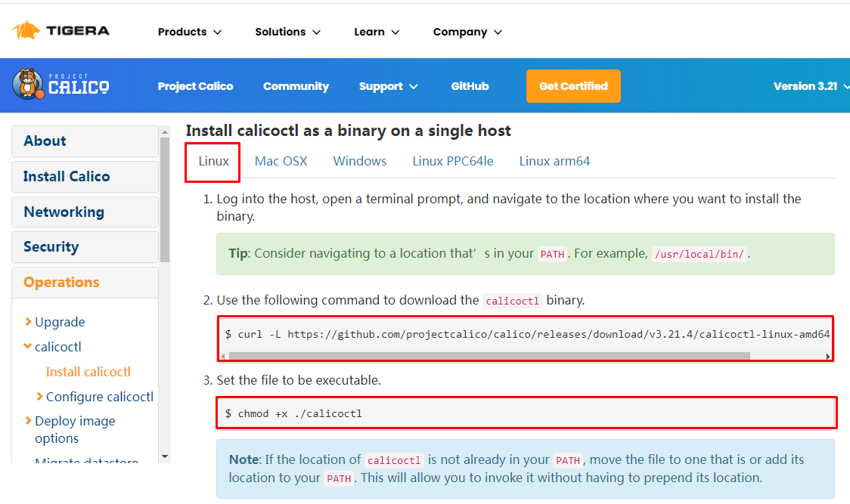Screen dimensions: 850x504
Task: Switch to the Linux arm64 tab
Action: 554,161
